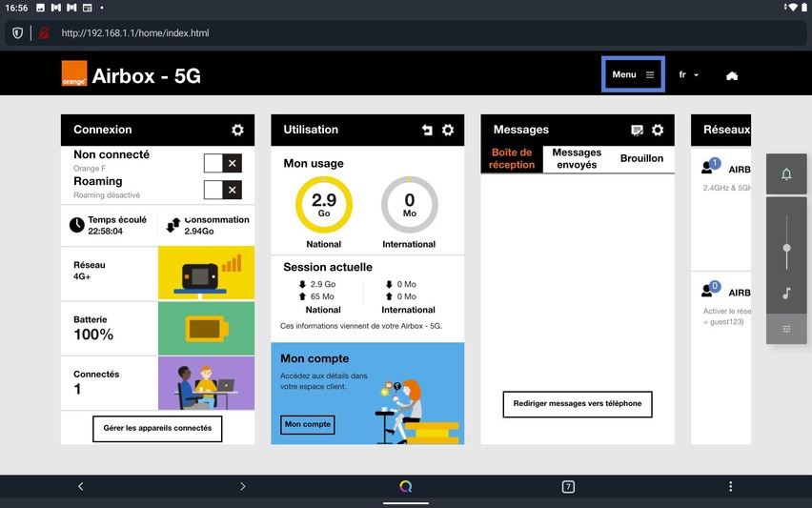Image resolution: width=812 pixels, height=508 pixels.
Task: Go forward with browser forward arrow
Action: point(243,486)
